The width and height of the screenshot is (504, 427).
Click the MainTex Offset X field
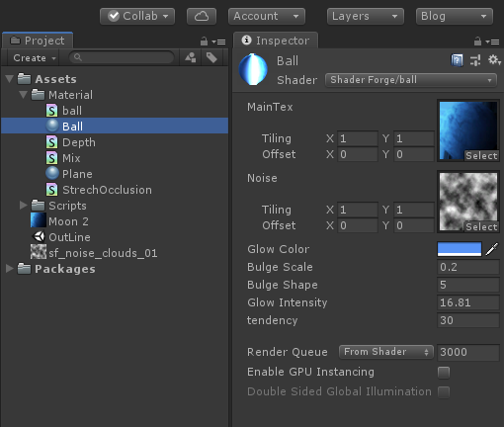click(358, 154)
